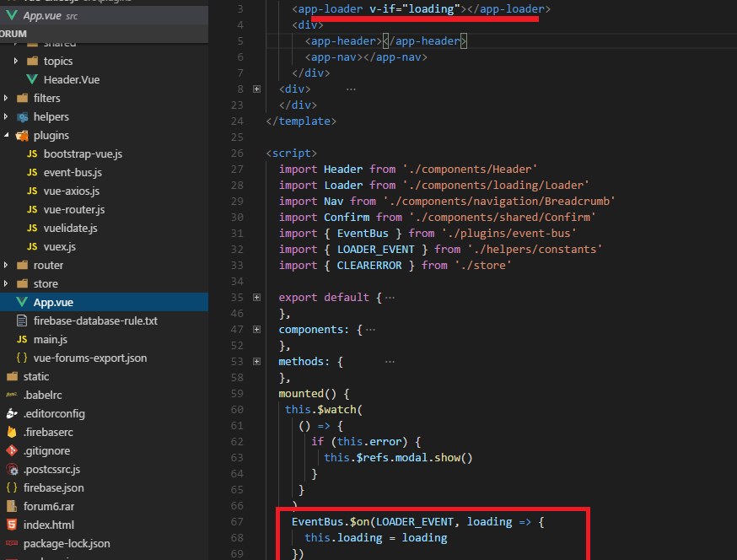Open firebase.json file
The width and height of the screenshot is (737, 560).
tap(54, 488)
